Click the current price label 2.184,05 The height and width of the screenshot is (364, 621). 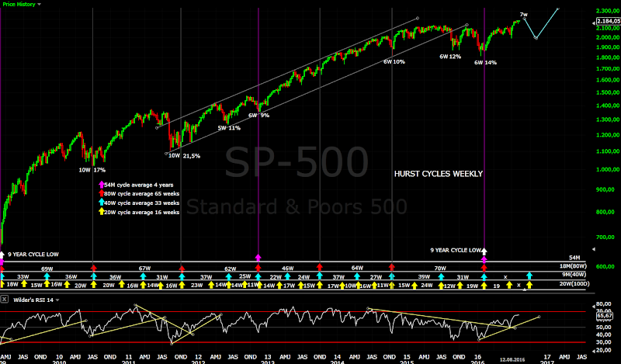[x=609, y=21]
